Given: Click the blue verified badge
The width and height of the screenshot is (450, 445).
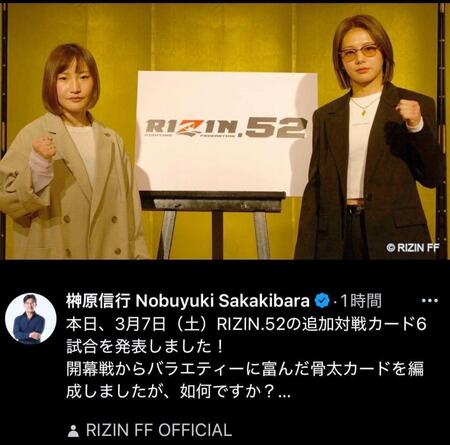Looking at the screenshot, I should [x=322, y=301].
